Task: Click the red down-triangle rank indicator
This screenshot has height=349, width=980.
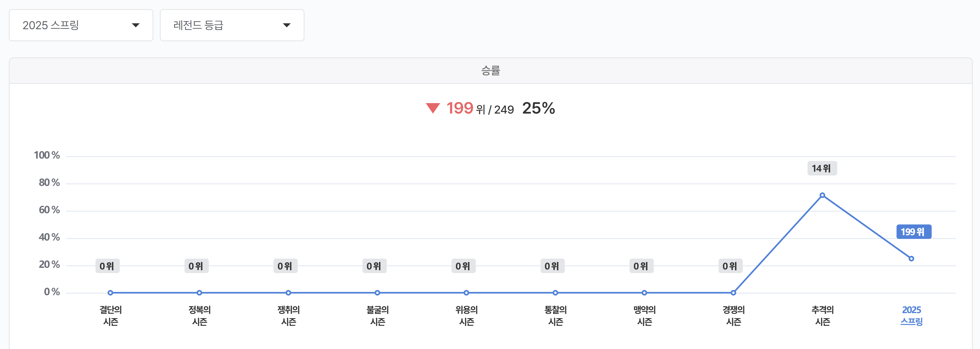Action: (433, 108)
